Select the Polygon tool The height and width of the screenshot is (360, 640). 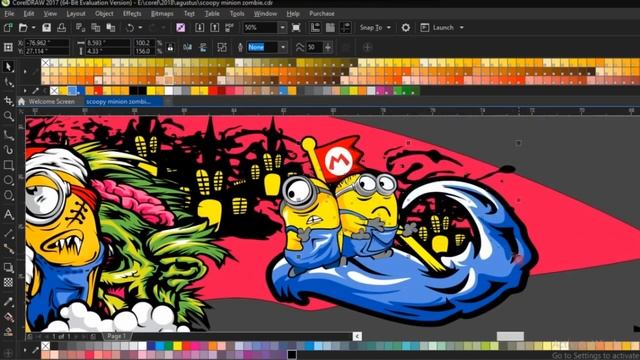click(x=8, y=196)
